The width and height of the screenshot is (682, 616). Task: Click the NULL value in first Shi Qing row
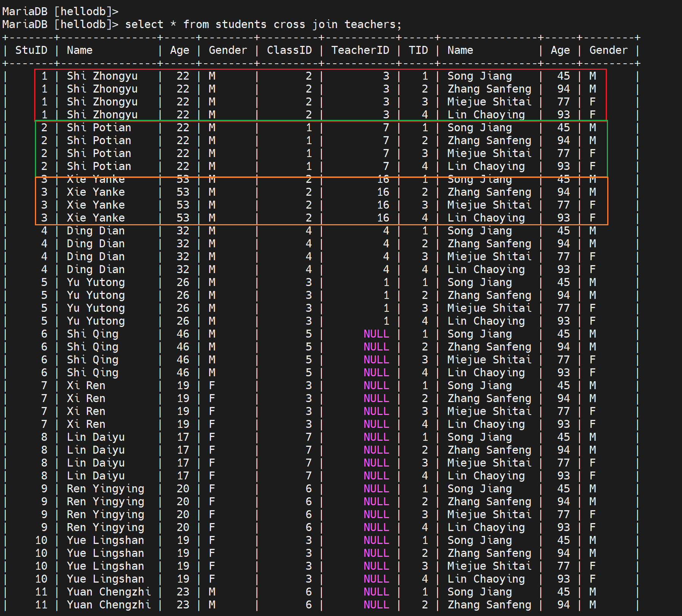pos(376,334)
